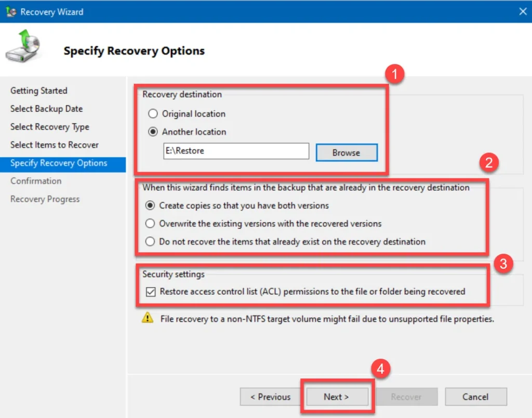Switch to Select Recovery Type step
Viewport: 532px width, 418px height.
click(x=50, y=127)
